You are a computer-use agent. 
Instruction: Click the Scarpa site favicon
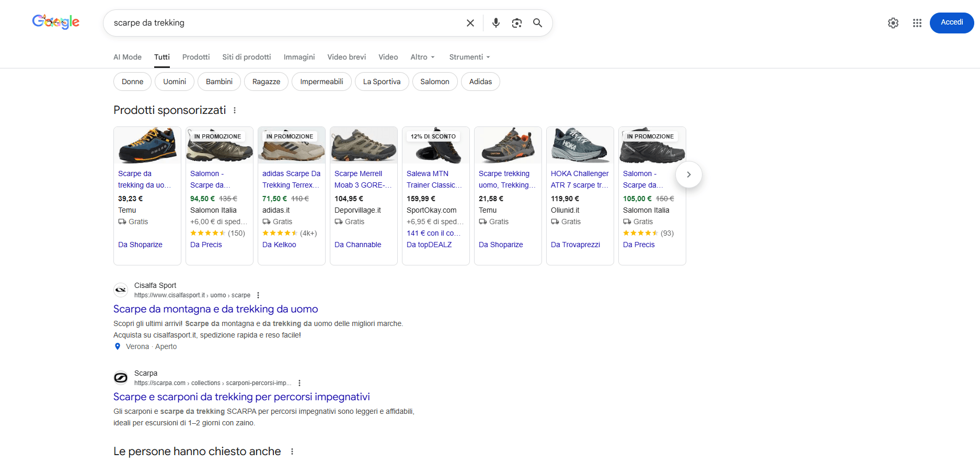click(121, 377)
